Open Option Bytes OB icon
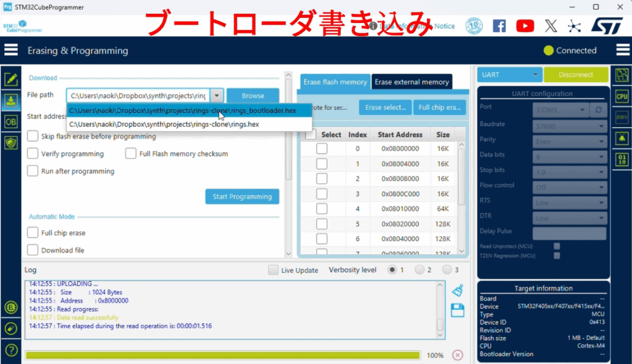The height and width of the screenshot is (364, 632). (11, 122)
